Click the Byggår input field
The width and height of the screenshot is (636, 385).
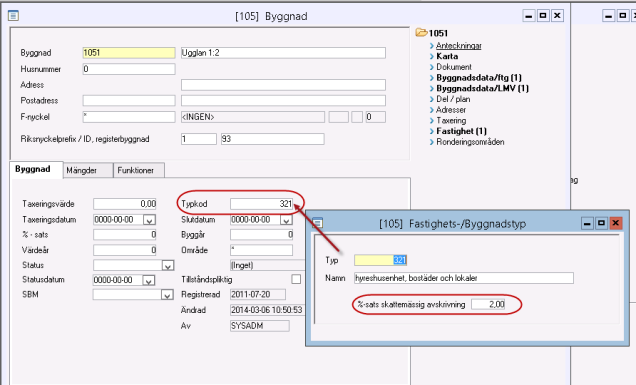[261, 234]
